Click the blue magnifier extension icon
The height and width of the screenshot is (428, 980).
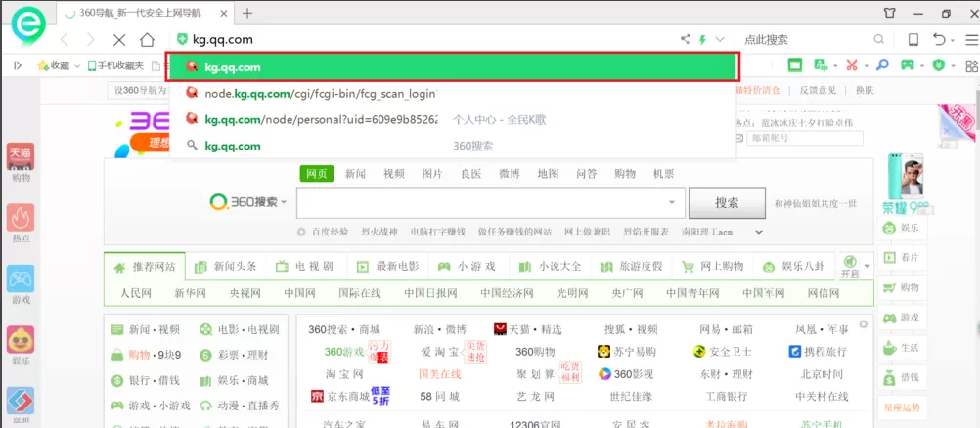(882, 64)
